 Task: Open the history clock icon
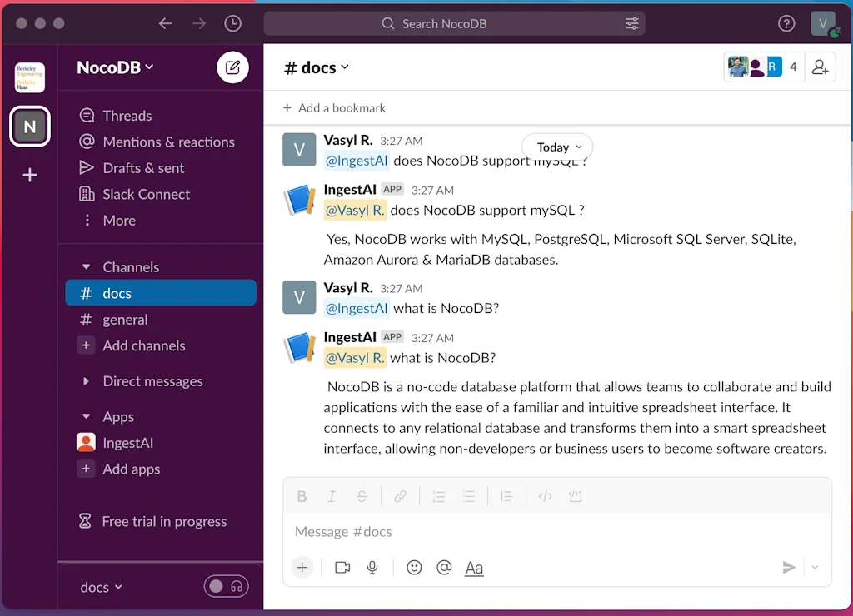pyautogui.click(x=233, y=23)
